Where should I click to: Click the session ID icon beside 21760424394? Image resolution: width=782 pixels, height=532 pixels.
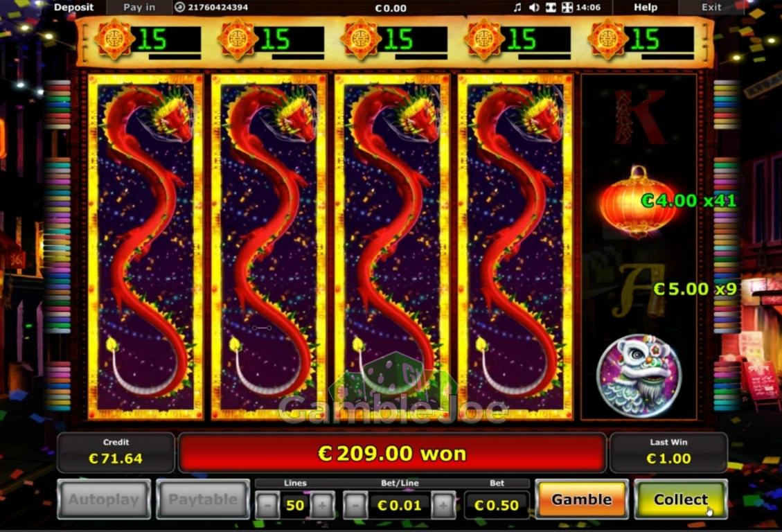[180, 8]
